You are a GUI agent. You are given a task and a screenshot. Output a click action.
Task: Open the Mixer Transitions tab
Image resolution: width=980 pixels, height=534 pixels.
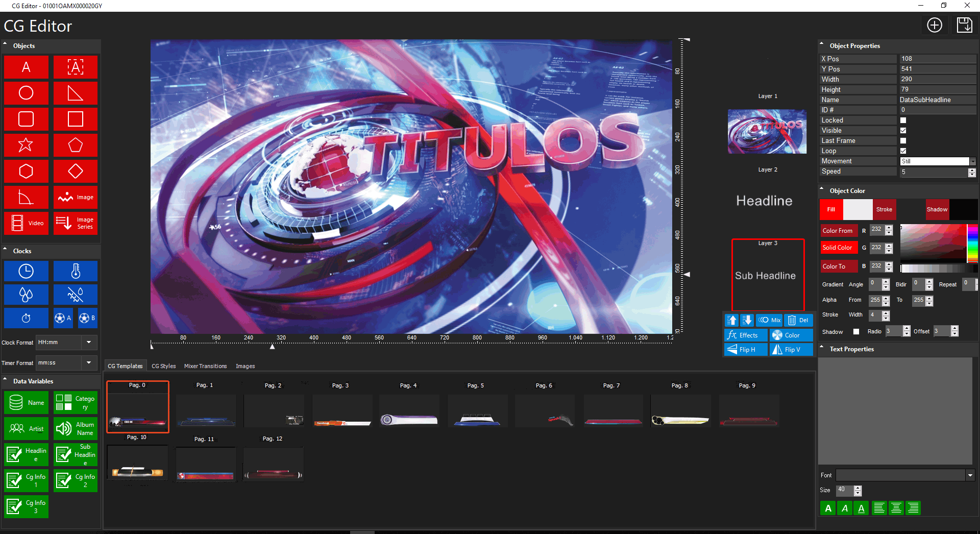(205, 366)
